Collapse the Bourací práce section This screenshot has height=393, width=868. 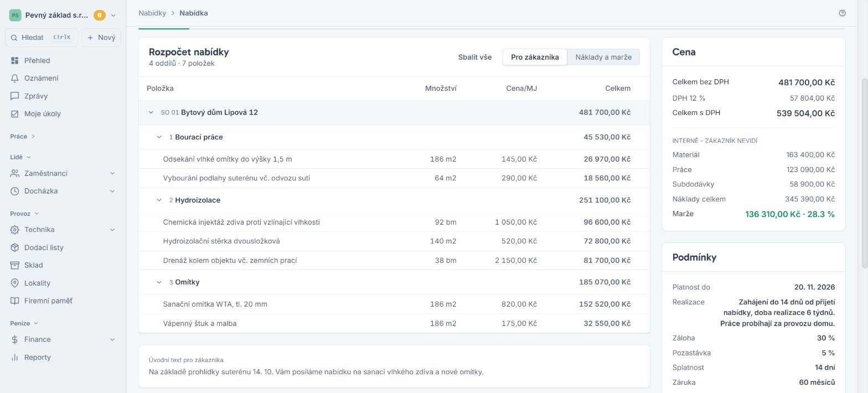pyautogui.click(x=159, y=137)
